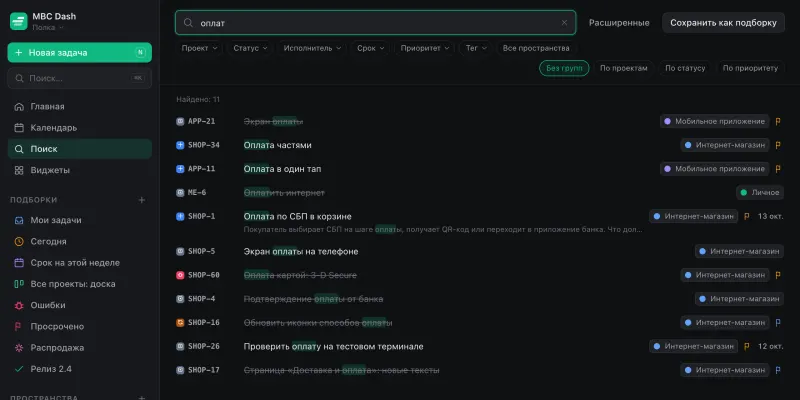Open the Релиз 2.4 collection
This screenshot has height=400, width=800.
coord(80,368)
